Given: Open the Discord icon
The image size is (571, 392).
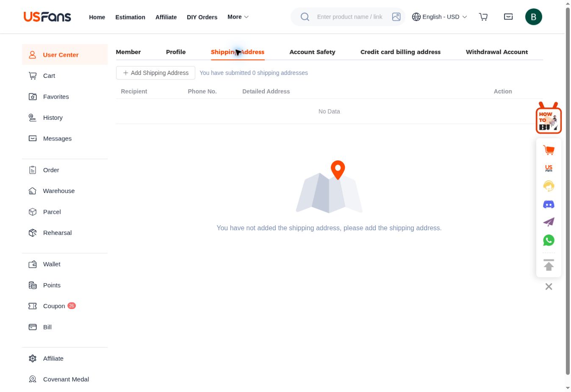Looking at the screenshot, I should coord(549,204).
